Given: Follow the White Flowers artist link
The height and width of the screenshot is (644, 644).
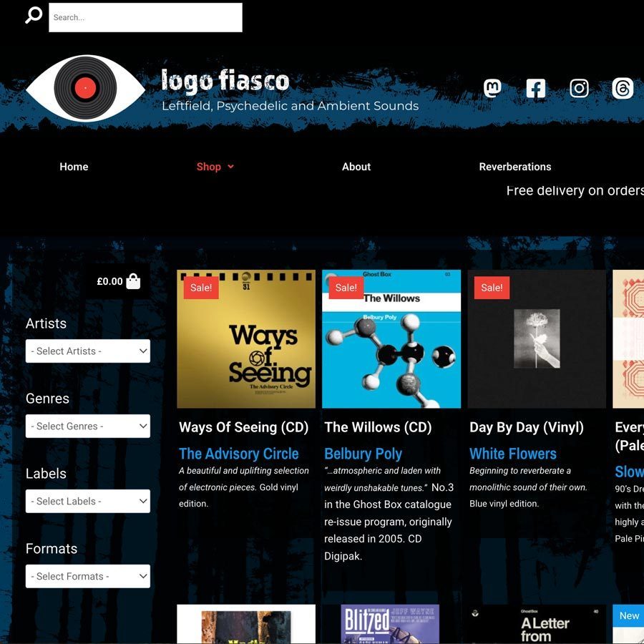Looking at the screenshot, I should (513, 454).
